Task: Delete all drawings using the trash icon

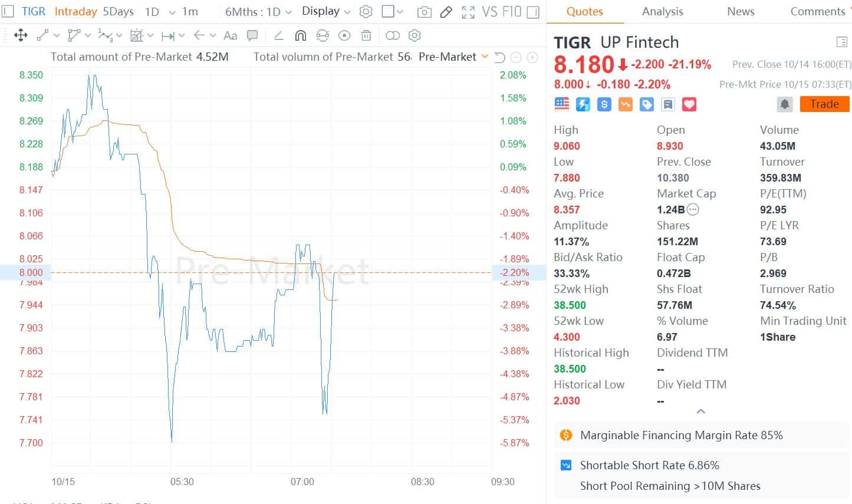Action: (366, 35)
